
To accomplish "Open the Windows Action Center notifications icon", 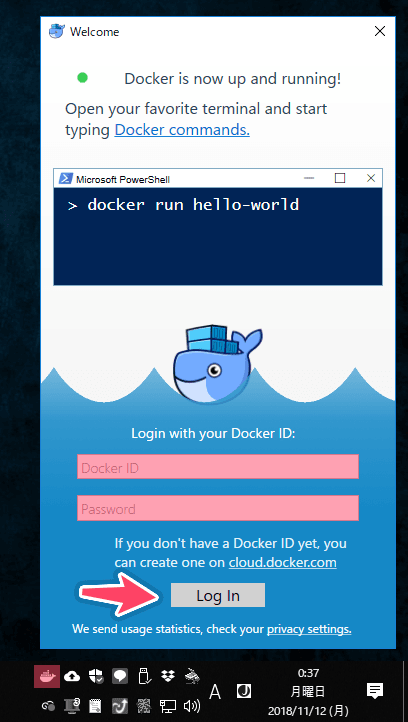I will click(x=375, y=690).
